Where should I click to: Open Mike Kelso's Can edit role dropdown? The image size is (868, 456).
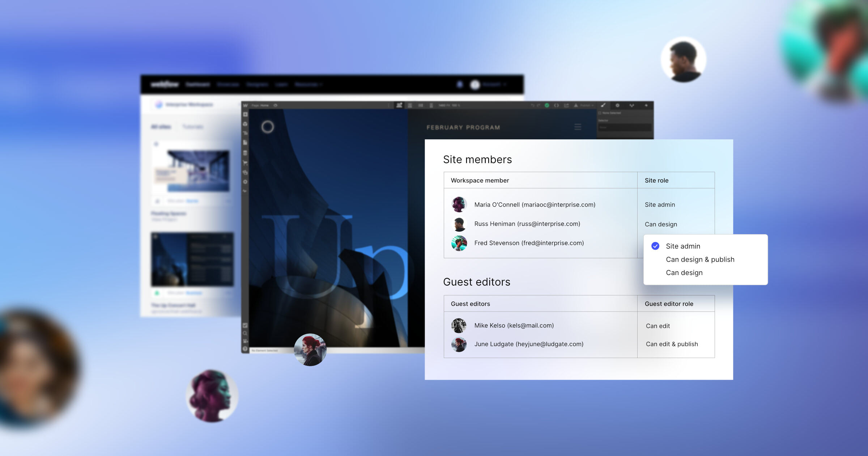point(658,326)
